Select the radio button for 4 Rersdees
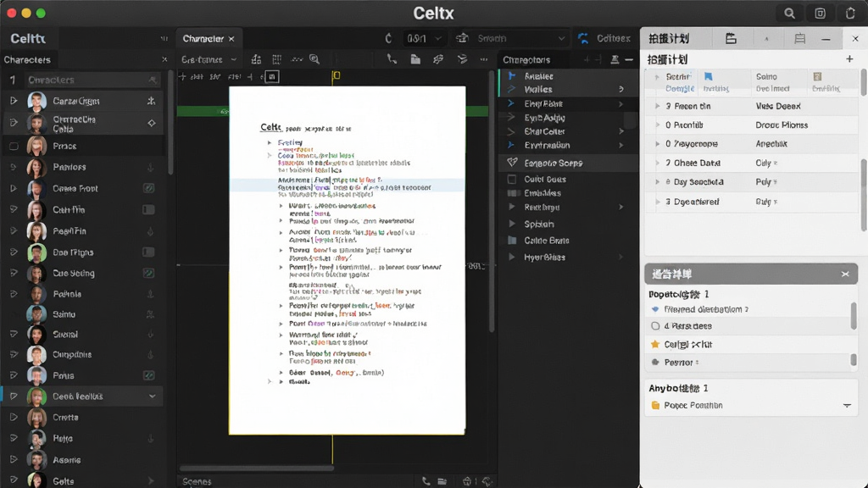 coord(655,326)
